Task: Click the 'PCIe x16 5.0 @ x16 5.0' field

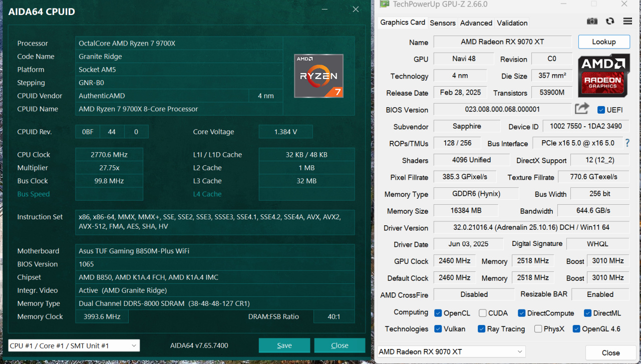Action: coord(577,143)
